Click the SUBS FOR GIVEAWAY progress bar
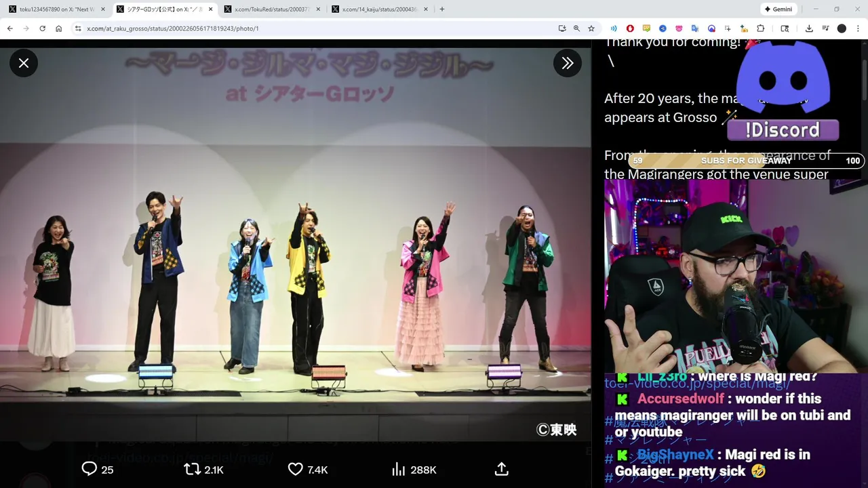Viewport: 868px width, 488px height. [745, 161]
